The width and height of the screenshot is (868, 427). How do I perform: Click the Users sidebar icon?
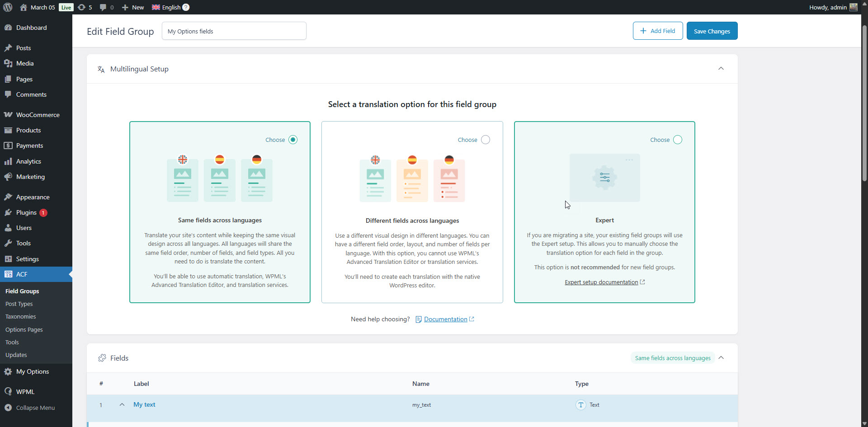point(8,228)
